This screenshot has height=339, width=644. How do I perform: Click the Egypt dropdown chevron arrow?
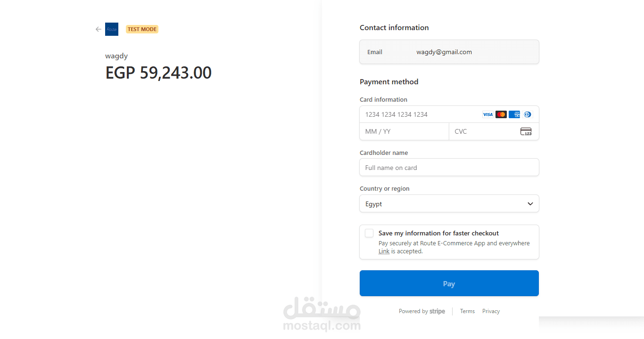point(530,204)
